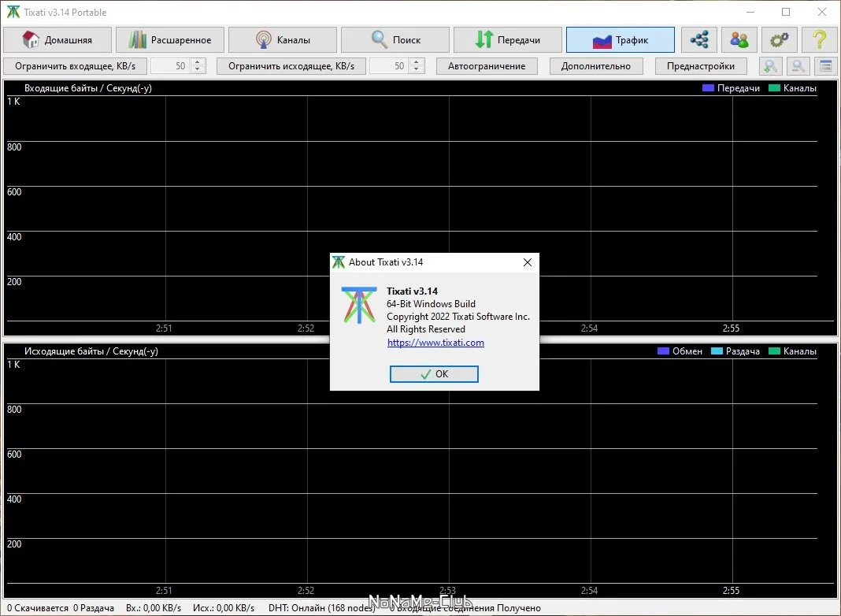
Task: Decrease outgoing limit with stepper down arrow
Action: 417,70
